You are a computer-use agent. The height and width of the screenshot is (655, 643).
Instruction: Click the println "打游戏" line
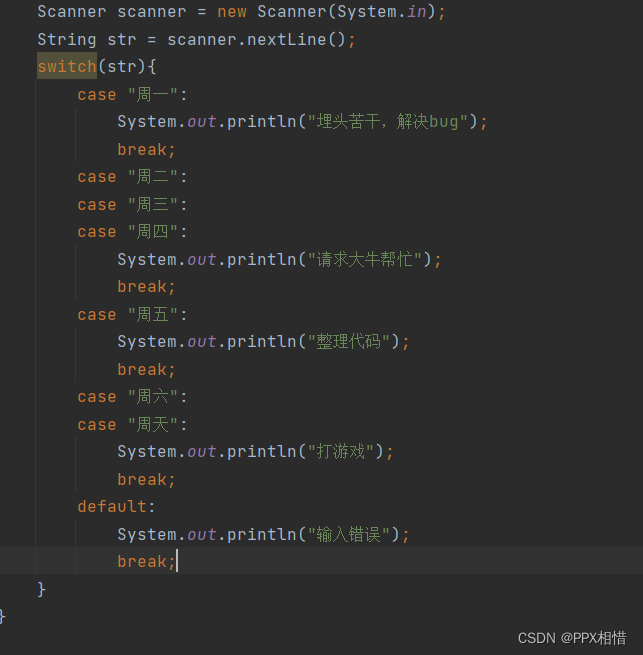pos(255,452)
